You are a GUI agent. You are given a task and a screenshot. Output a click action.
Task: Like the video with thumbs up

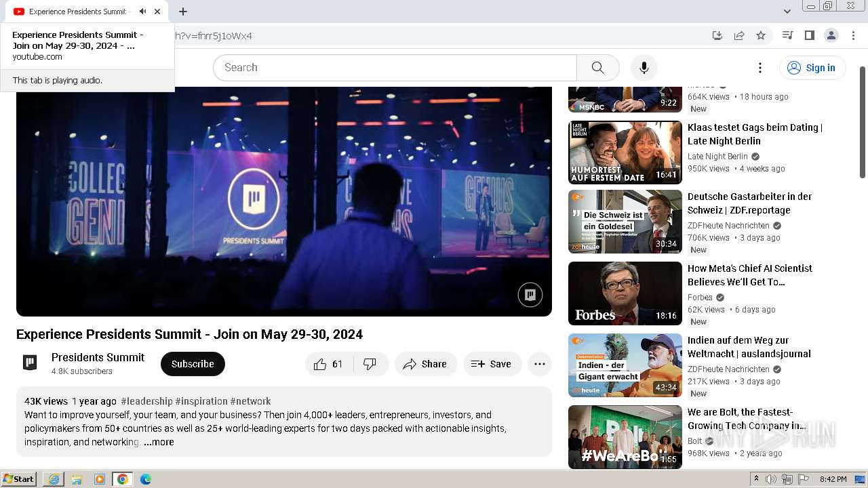(329, 364)
